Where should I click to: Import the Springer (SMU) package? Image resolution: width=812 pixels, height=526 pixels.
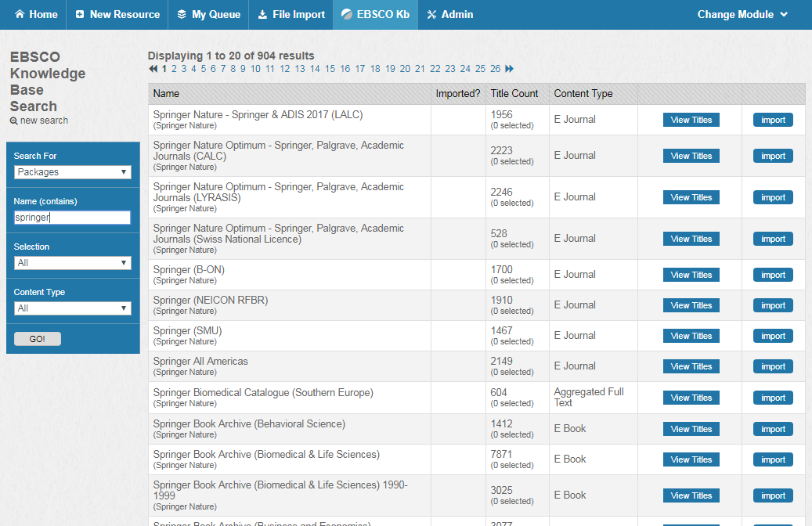(x=773, y=336)
